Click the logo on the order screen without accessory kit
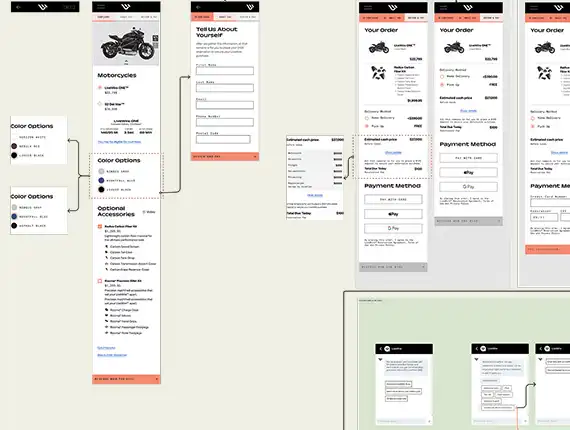The width and height of the screenshot is (570, 430). (468, 7)
